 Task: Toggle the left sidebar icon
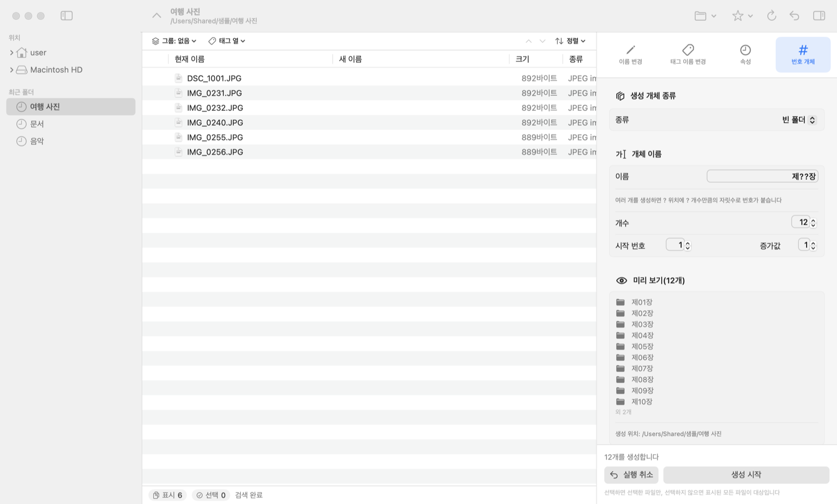(66, 16)
